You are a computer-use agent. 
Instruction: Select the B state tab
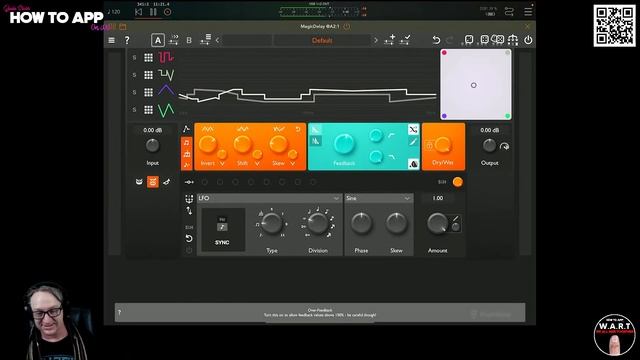point(189,40)
